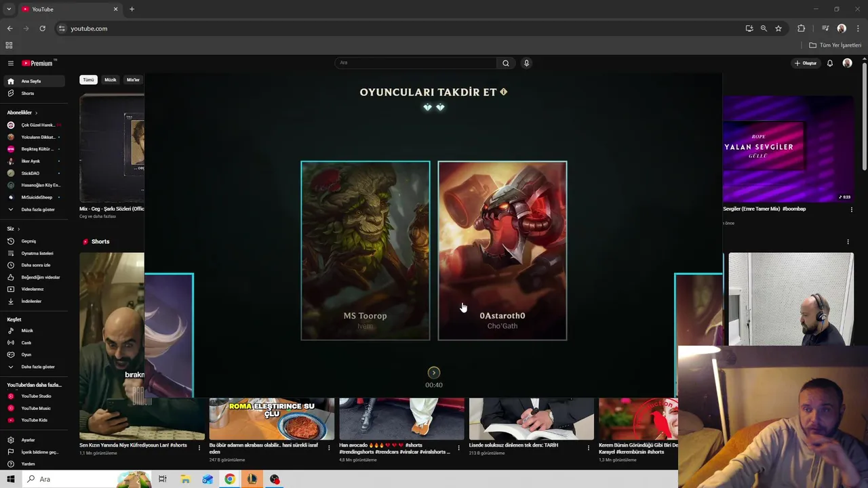Open Daha sonra izle list
Image resolution: width=868 pixels, height=488 pixels.
point(35,265)
